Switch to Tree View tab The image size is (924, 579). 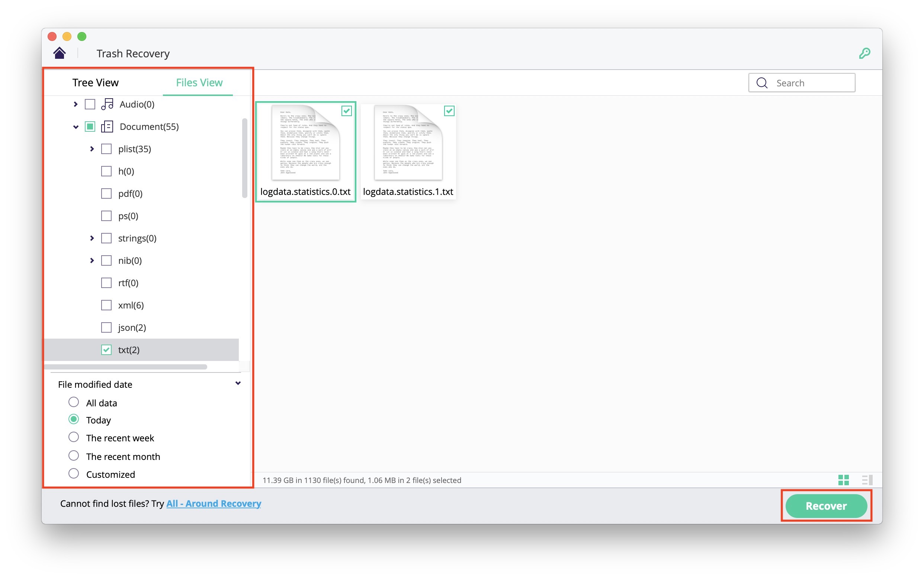tap(95, 82)
